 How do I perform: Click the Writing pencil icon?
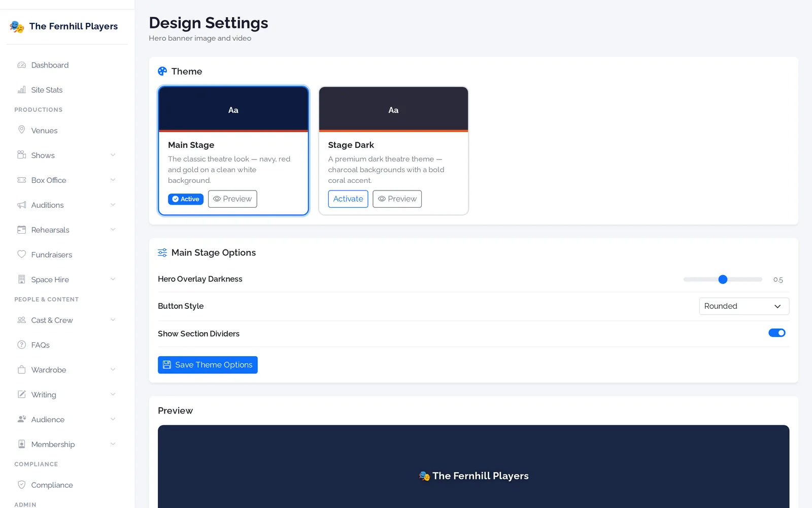[x=22, y=395]
